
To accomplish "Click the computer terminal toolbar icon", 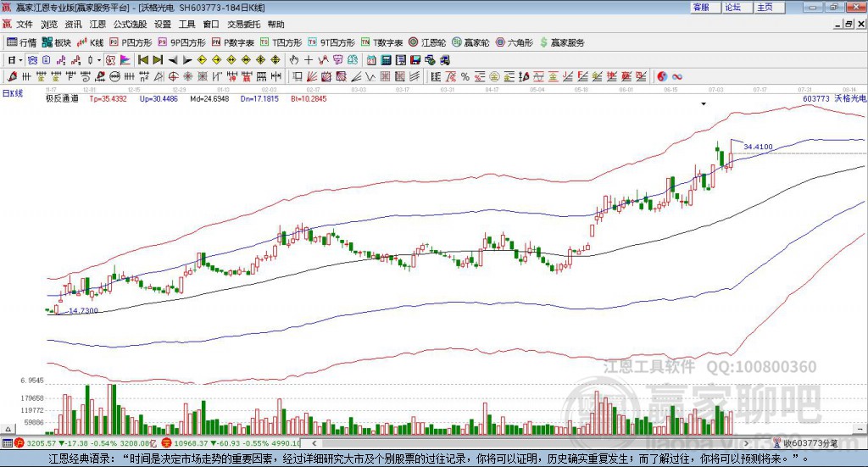I will (445, 60).
